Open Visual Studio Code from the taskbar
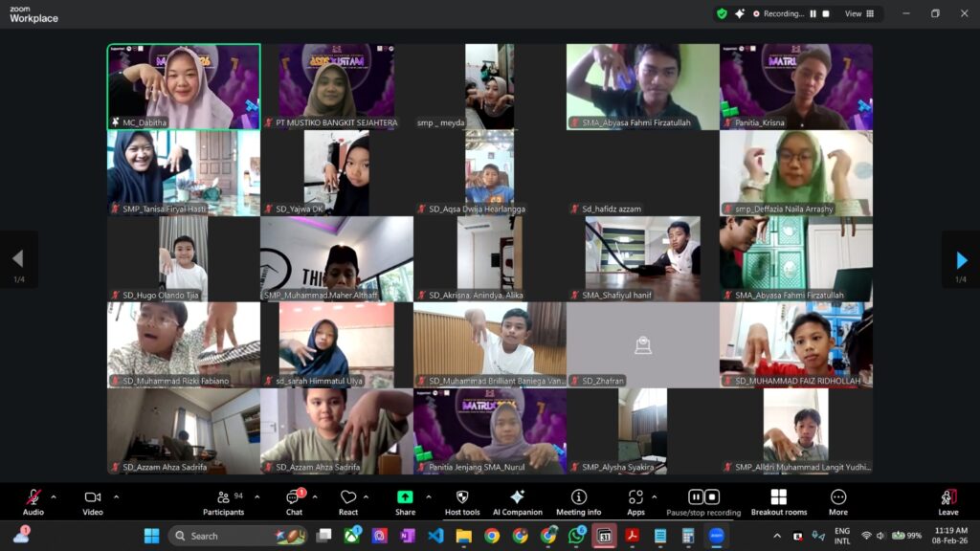This screenshot has height=551, width=980. pyautogui.click(x=435, y=536)
